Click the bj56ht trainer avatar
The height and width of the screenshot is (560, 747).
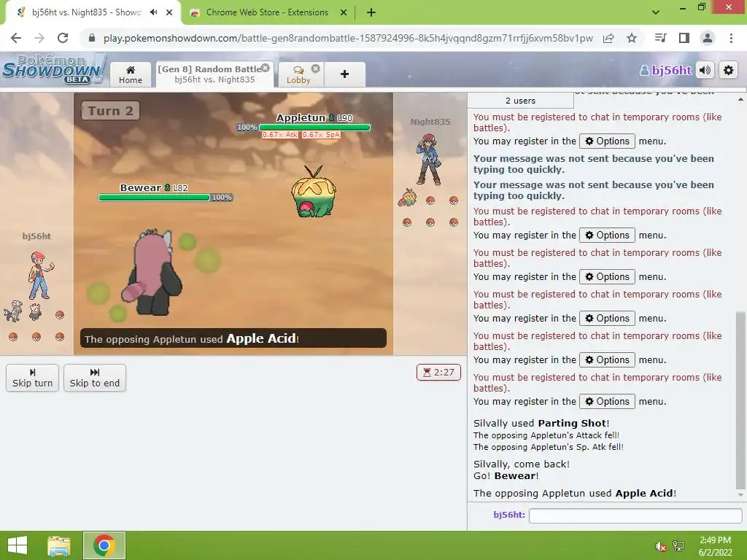(x=40, y=276)
